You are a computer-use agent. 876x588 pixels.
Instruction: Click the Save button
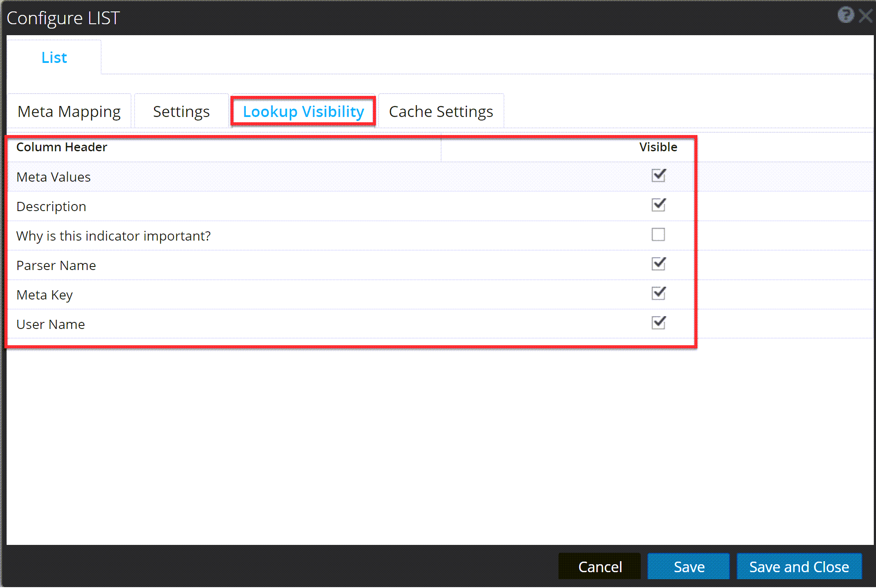(689, 566)
